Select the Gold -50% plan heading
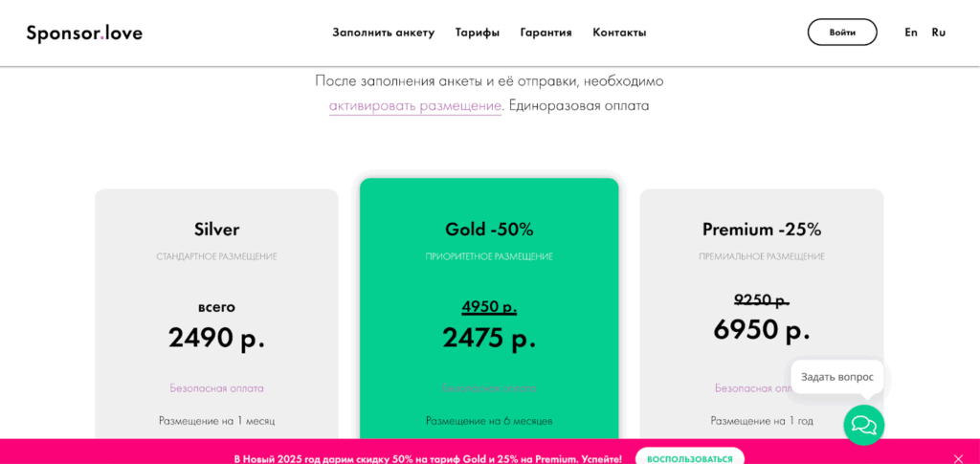Viewport: 980px width, 464px height. tap(489, 230)
